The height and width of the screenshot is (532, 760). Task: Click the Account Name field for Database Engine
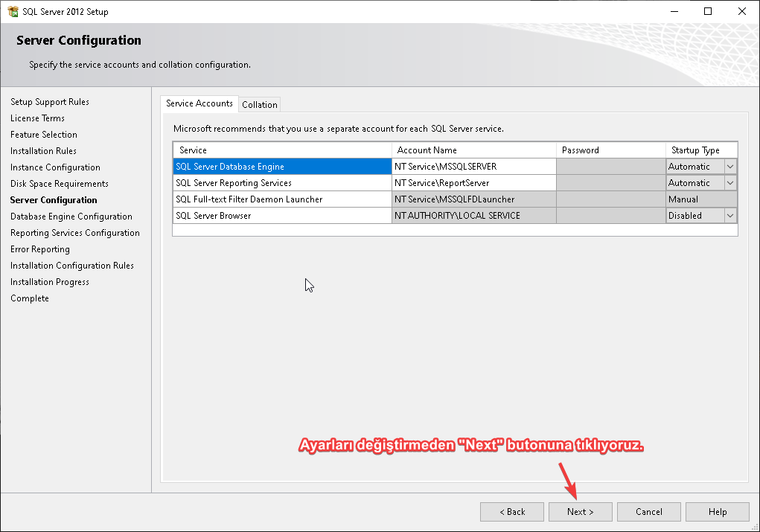474,167
